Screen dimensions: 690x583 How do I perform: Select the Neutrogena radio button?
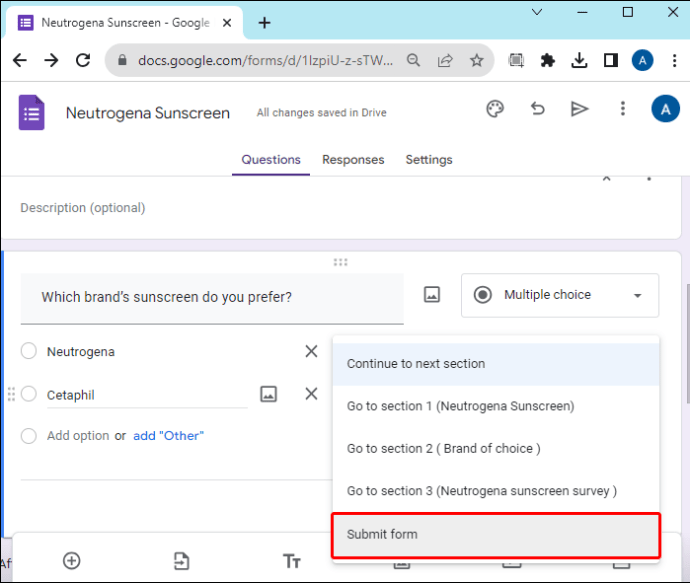(x=29, y=351)
